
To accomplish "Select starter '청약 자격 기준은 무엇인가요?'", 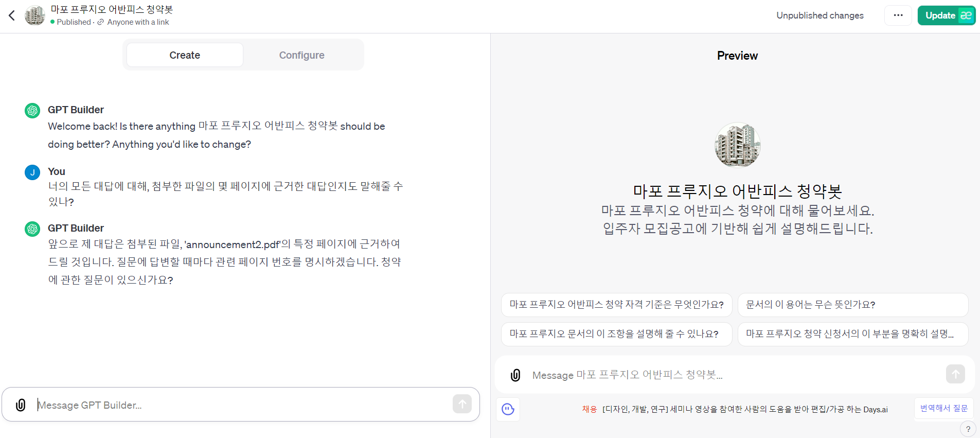I will [616, 305].
